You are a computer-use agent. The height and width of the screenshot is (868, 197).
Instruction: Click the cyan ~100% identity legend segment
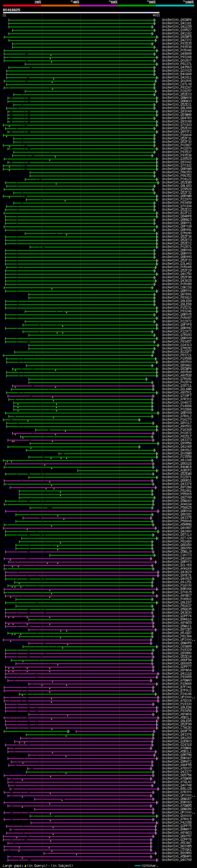(175, 6)
